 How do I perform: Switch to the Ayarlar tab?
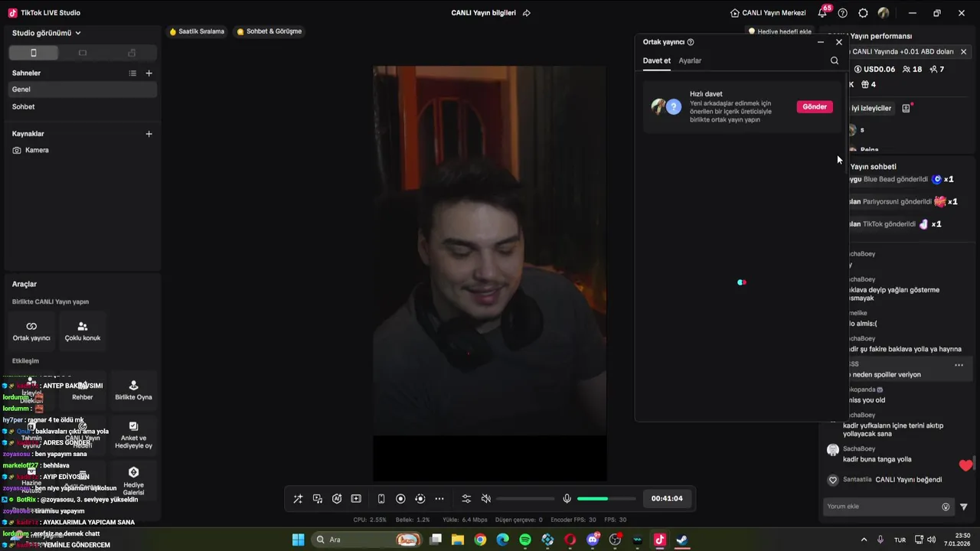tap(690, 60)
